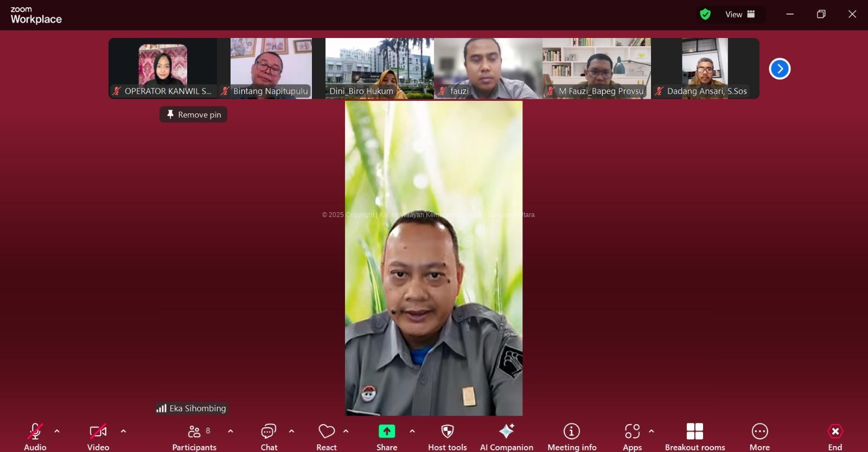
Task: Expand share options arrow
Action: (412, 431)
